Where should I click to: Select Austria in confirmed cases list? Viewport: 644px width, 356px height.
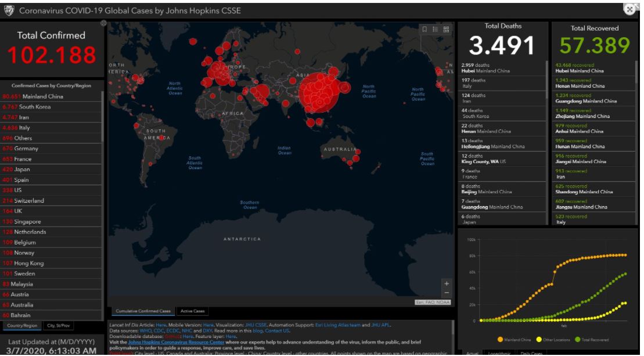(x=51, y=294)
